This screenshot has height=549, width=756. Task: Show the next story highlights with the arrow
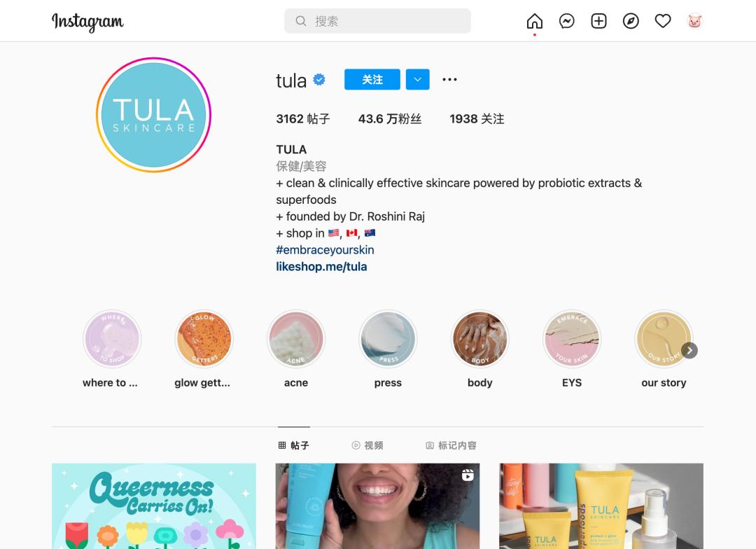click(689, 351)
